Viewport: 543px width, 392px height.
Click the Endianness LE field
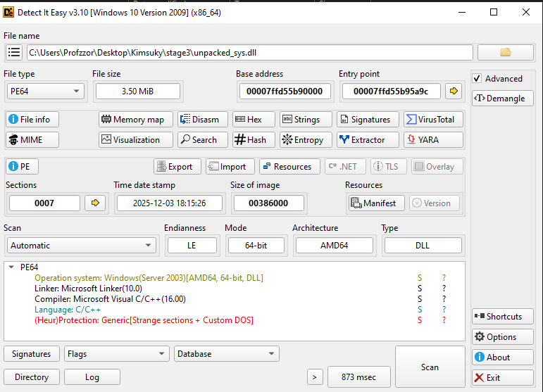tap(192, 246)
